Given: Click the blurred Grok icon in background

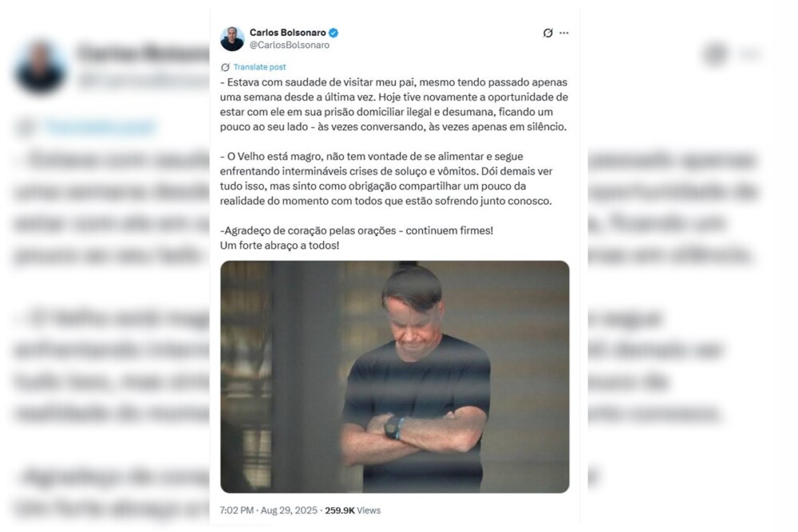Looking at the screenshot, I should [715, 53].
